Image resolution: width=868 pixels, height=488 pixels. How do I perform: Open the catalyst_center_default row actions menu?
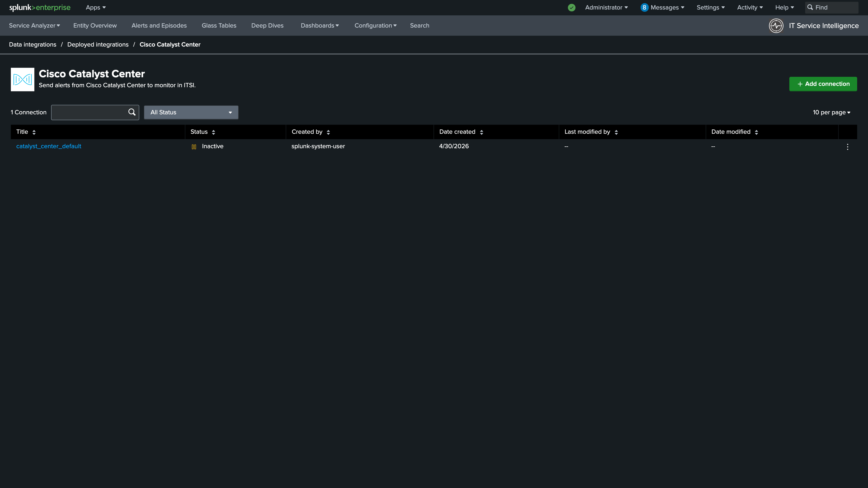847,146
